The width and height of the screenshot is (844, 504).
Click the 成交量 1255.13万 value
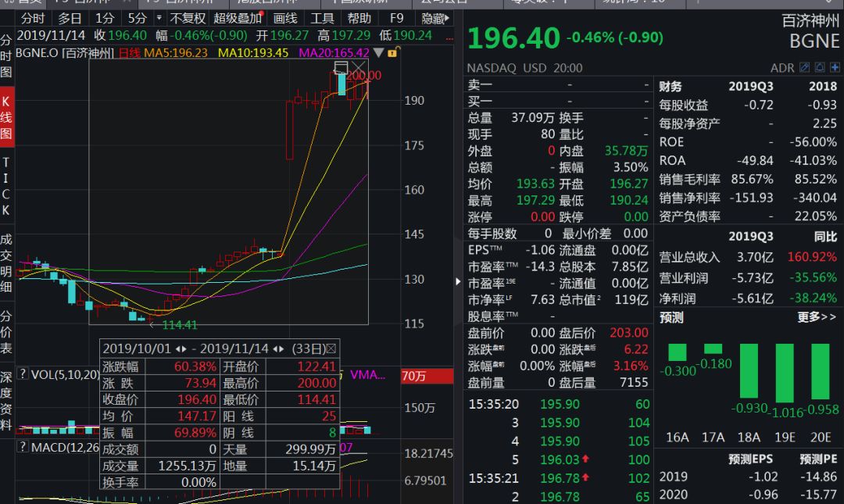187,466
